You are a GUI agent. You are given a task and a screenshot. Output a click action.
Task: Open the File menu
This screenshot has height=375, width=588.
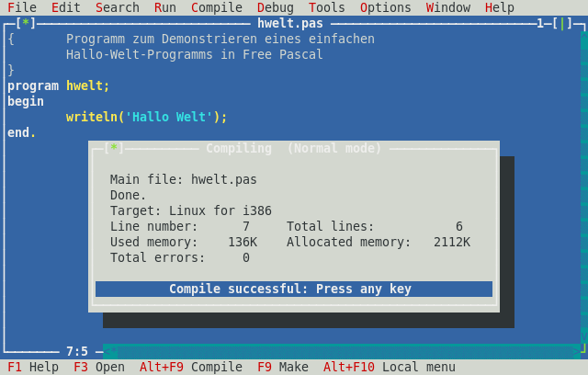[22, 7]
